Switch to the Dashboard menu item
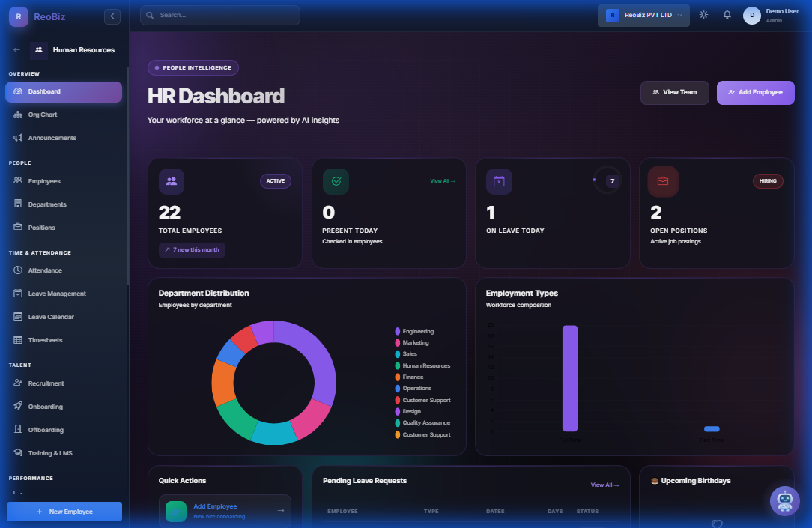 point(45,91)
